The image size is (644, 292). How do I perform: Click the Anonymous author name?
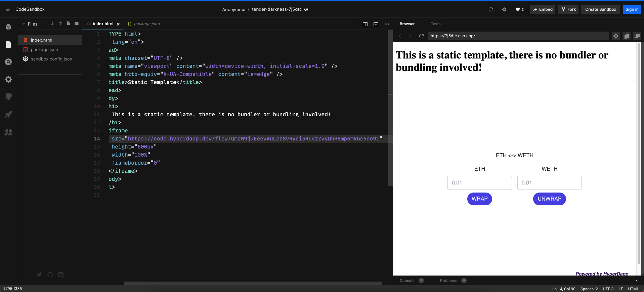pyautogui.click(x=234, y=10)
